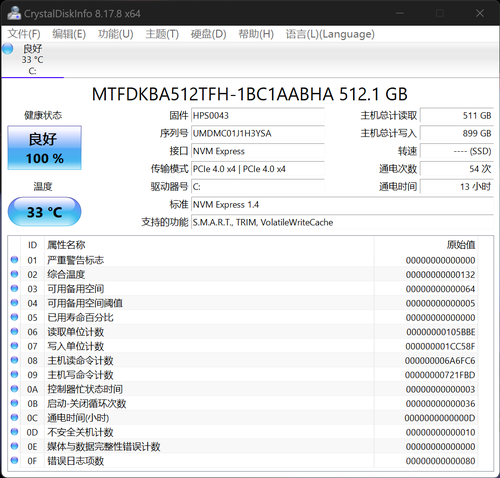The image size is (500, 478).
Task: Click the status dot beside 错误日志项数
Action: coord(14,460)
